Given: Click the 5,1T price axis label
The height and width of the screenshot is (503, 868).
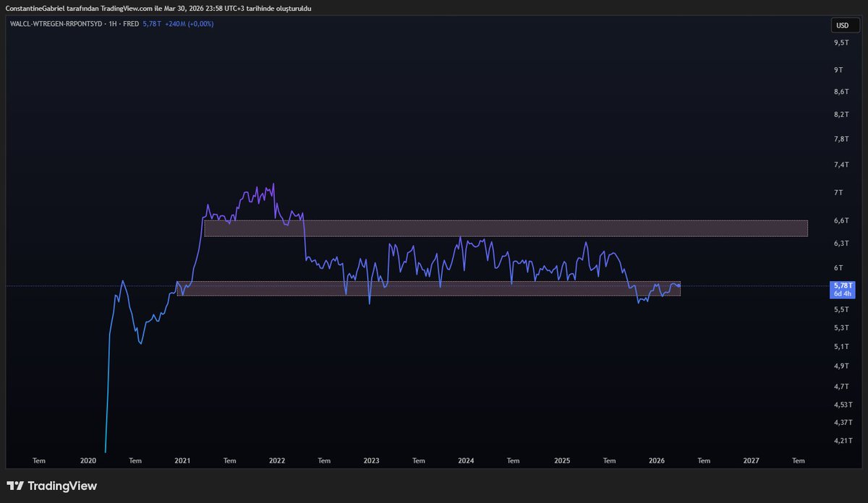Looking at the screenshot, I should (841, 347).
